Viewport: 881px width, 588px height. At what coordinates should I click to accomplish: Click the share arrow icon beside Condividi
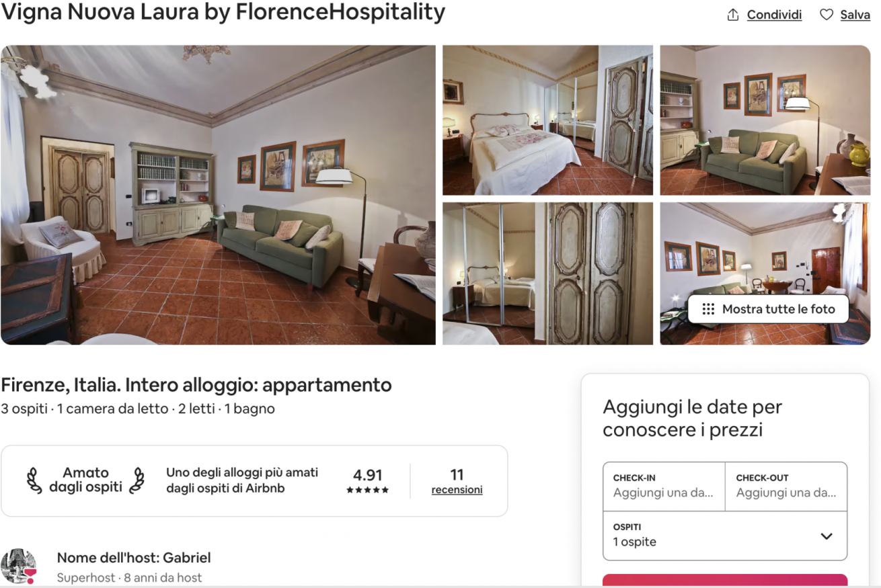coord(733,15)
